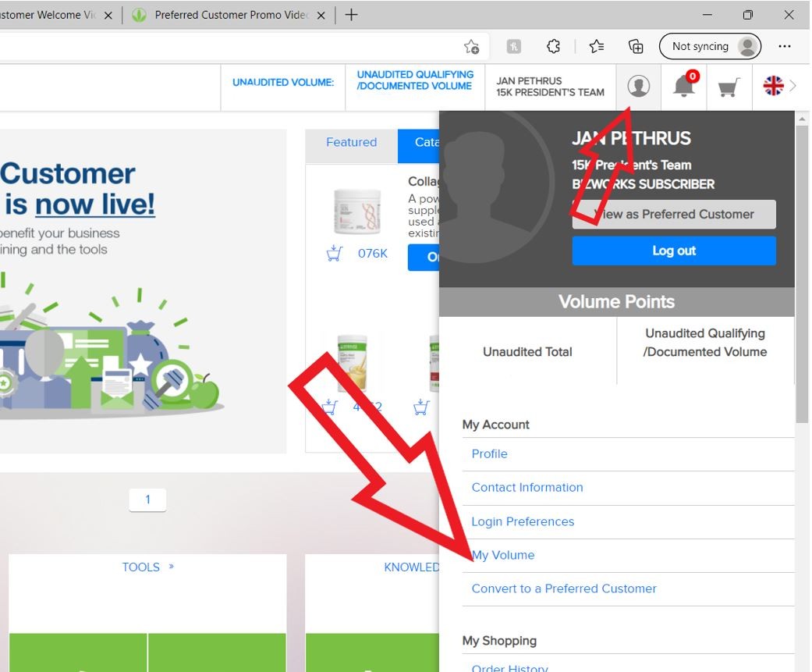Viewport: 812px width, 672px height.
Task: Click Convert to a Preferred Customer link
Action: 564,588
